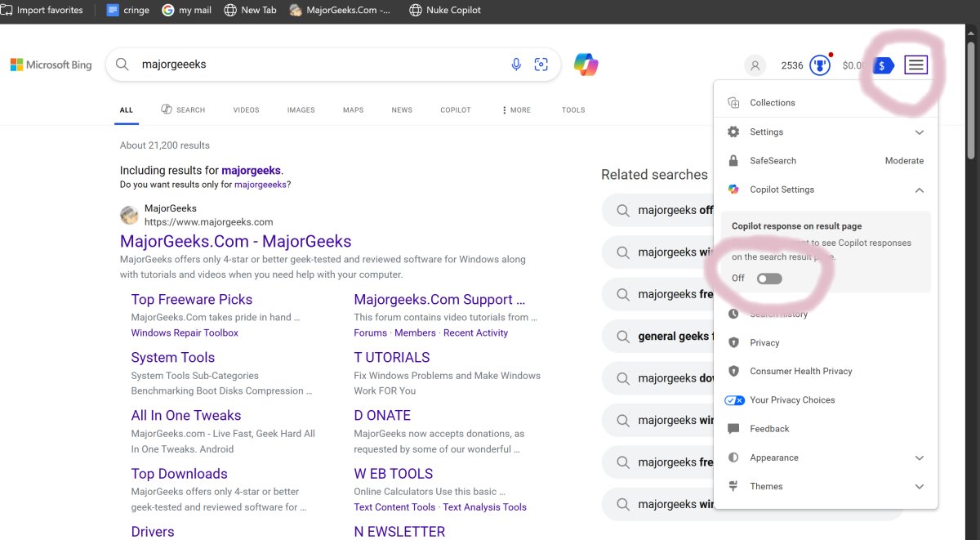Click the Copilot Settings icon in menu
Screen dimensions: 980x540
click(x=733, y=190)
